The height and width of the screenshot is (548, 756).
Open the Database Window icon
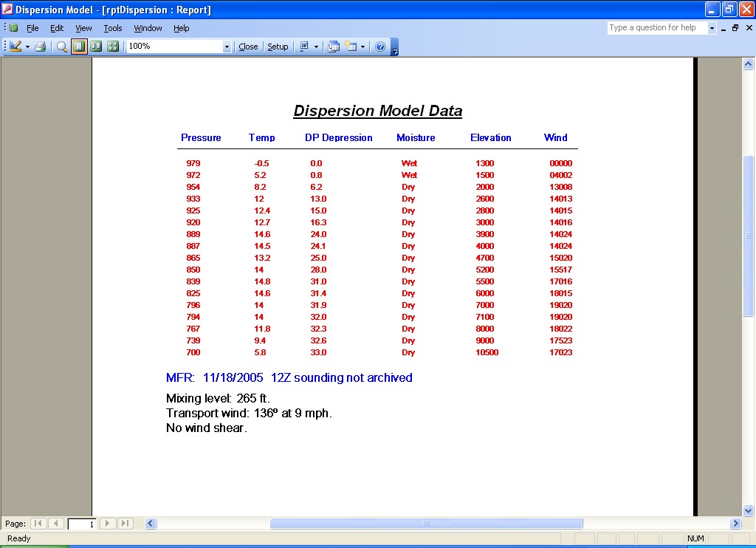point(334,47)
